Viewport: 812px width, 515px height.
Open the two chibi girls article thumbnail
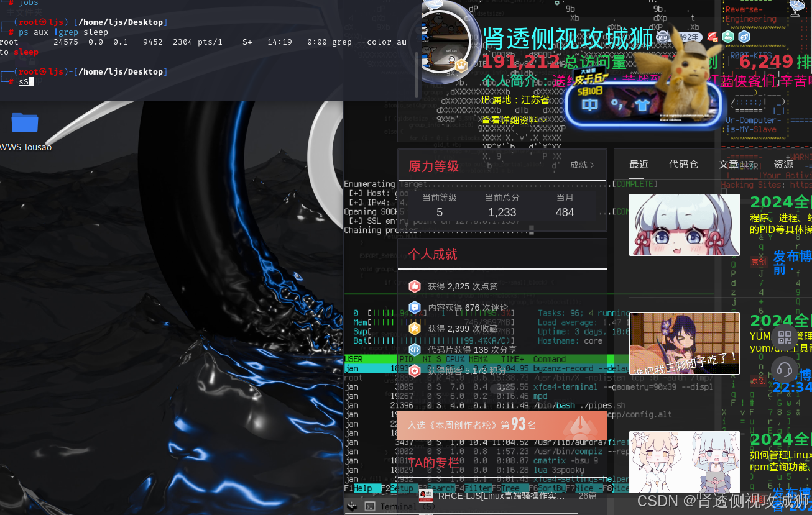click(685, 462)
